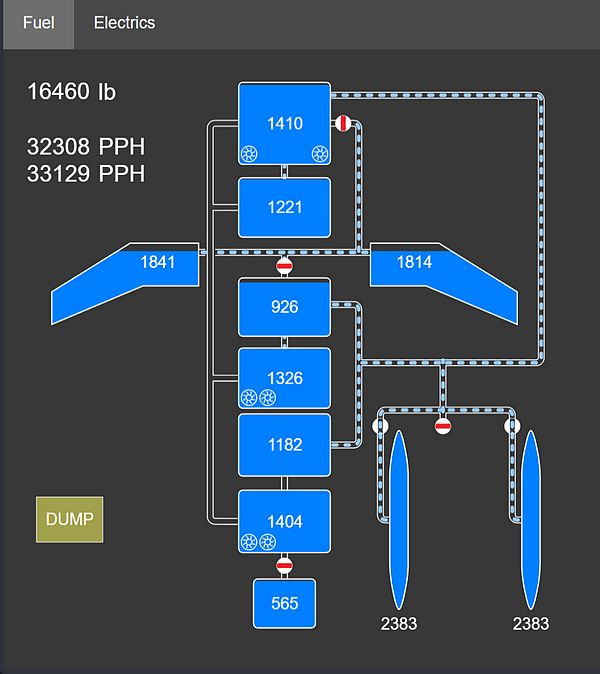Toggle right pump icon in 1410 tank
Viewport: 600px width, 674px height.
click(320, 153)
